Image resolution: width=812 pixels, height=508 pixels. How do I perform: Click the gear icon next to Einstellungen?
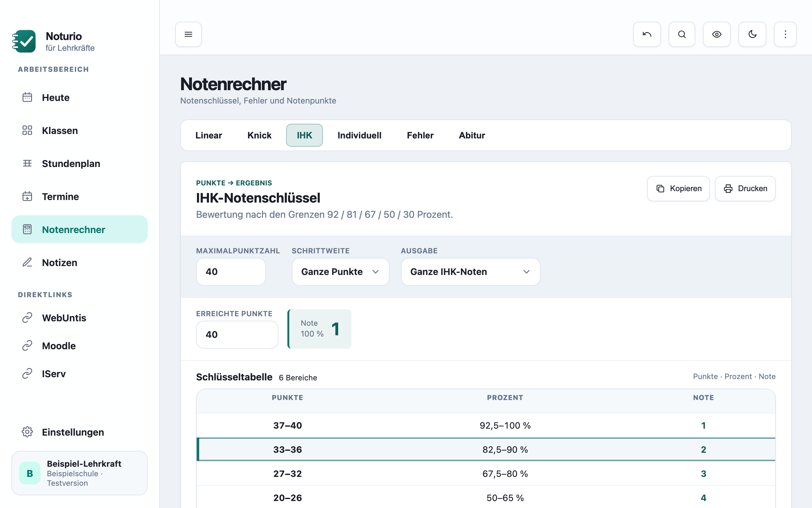(x=27, y=432)
